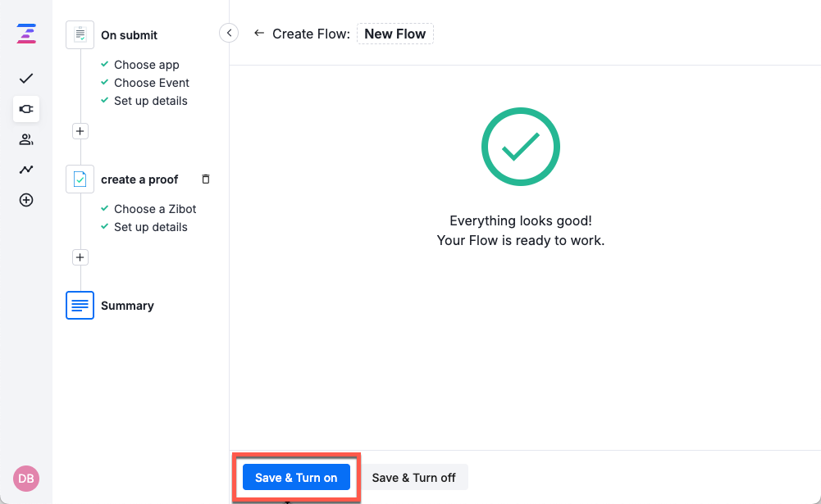Delete the create a proof step
The image size is (821, 504).
[x=206, y=179]
